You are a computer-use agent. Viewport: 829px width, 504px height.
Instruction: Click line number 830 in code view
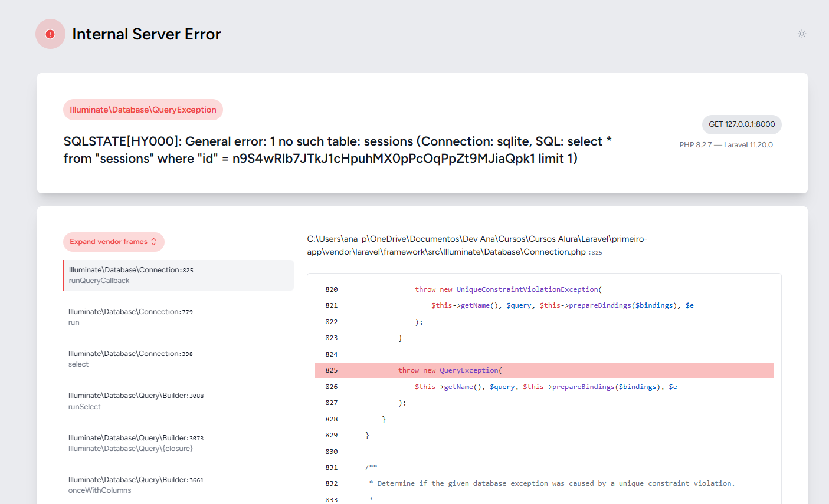click(x=332, y=452)
